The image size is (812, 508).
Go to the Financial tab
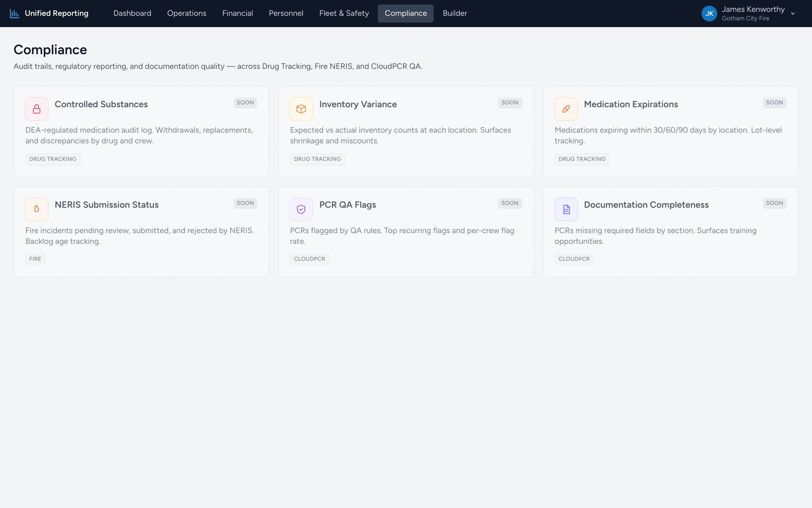[238, 14]
